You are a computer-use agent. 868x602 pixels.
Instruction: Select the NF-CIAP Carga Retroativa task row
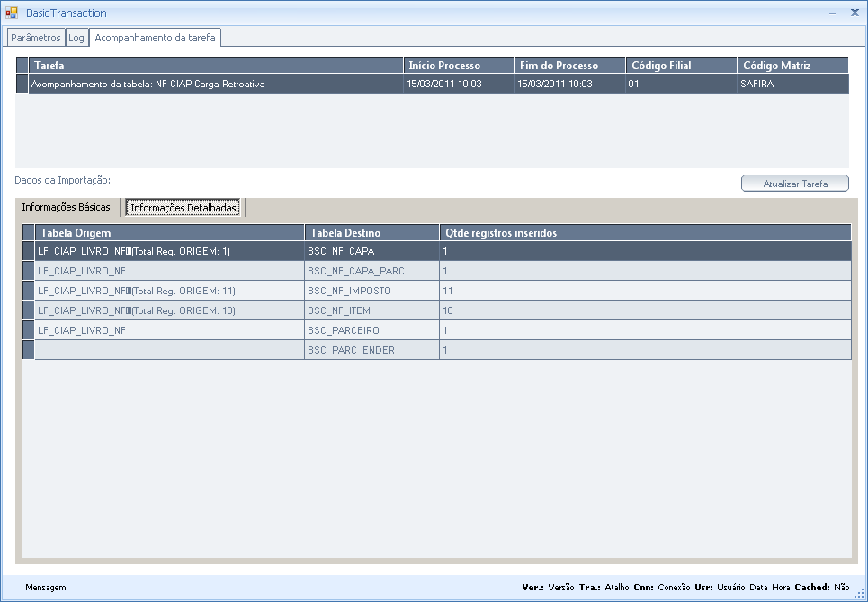coord(216,84)
